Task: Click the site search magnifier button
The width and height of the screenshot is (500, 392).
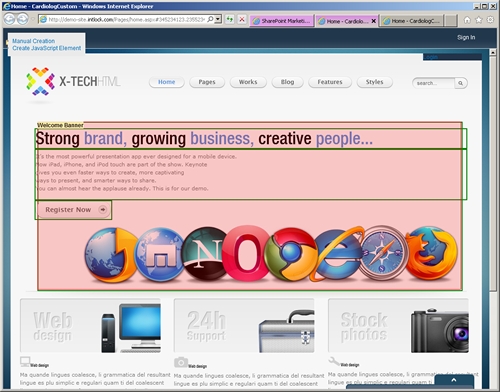Action: click(461, 83)
